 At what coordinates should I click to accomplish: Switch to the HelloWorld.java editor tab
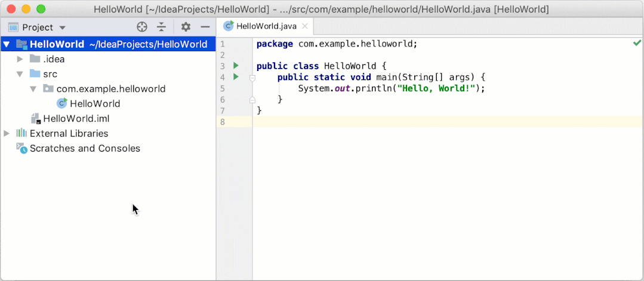(265, 26)
